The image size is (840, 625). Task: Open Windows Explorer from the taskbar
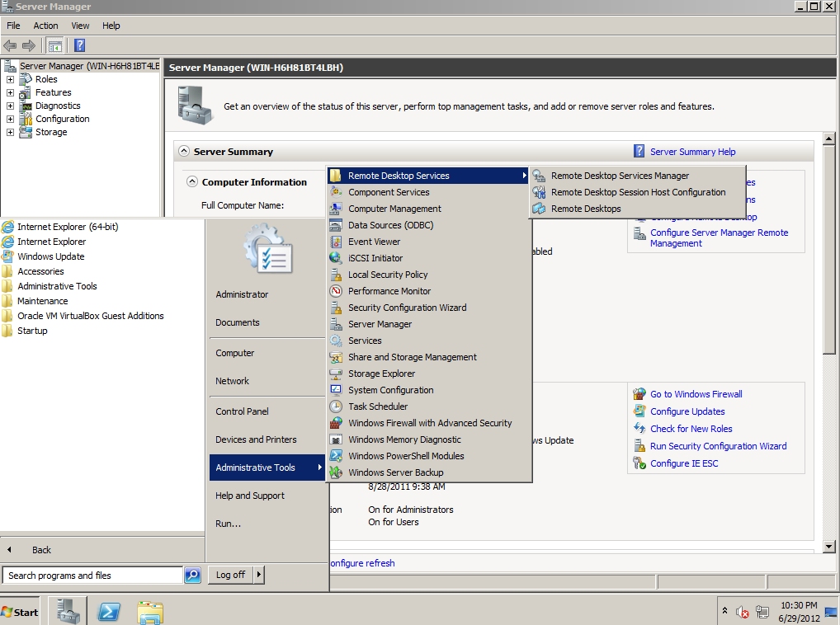coord(149,612)
